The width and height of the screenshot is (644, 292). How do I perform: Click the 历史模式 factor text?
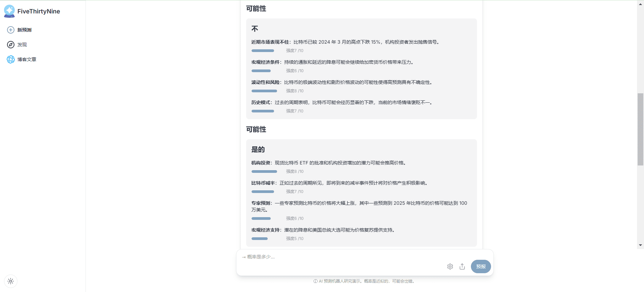(342, 102)
